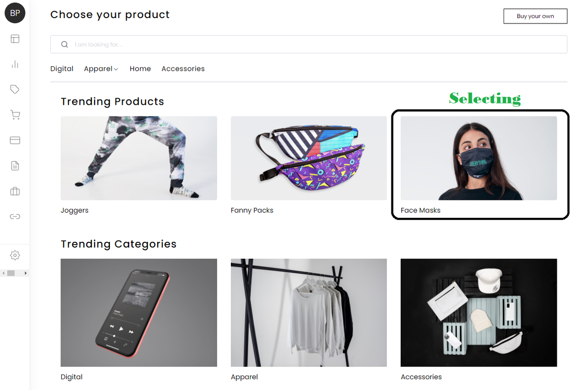The height and width of the screenshot is (390, 588).
Task: Open the Fanny Packs product link
Action: click(252, 211)
